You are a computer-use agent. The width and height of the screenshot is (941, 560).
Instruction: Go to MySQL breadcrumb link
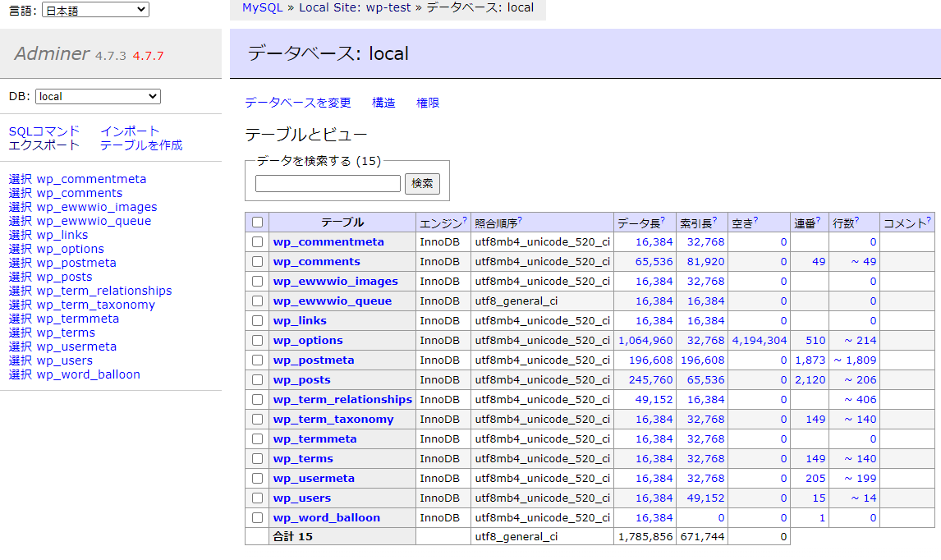[262, 7]
